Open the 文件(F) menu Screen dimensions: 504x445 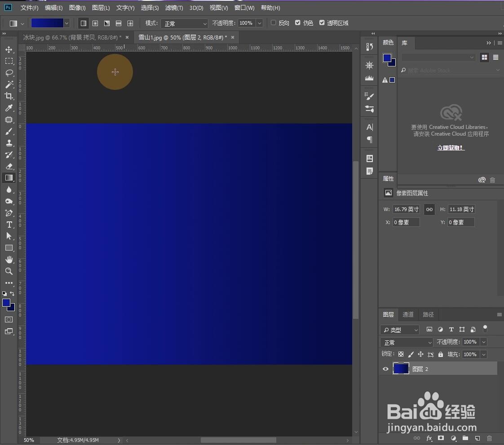29,8
